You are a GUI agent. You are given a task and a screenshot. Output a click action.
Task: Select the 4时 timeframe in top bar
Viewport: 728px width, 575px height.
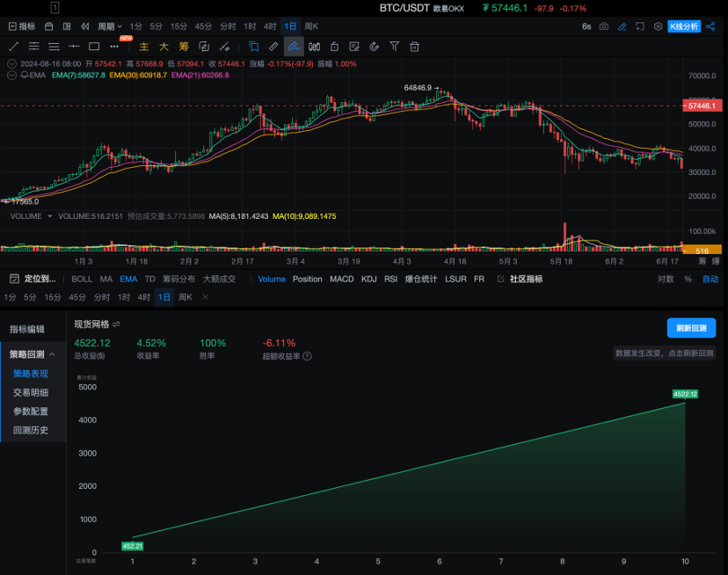[270, 26]
